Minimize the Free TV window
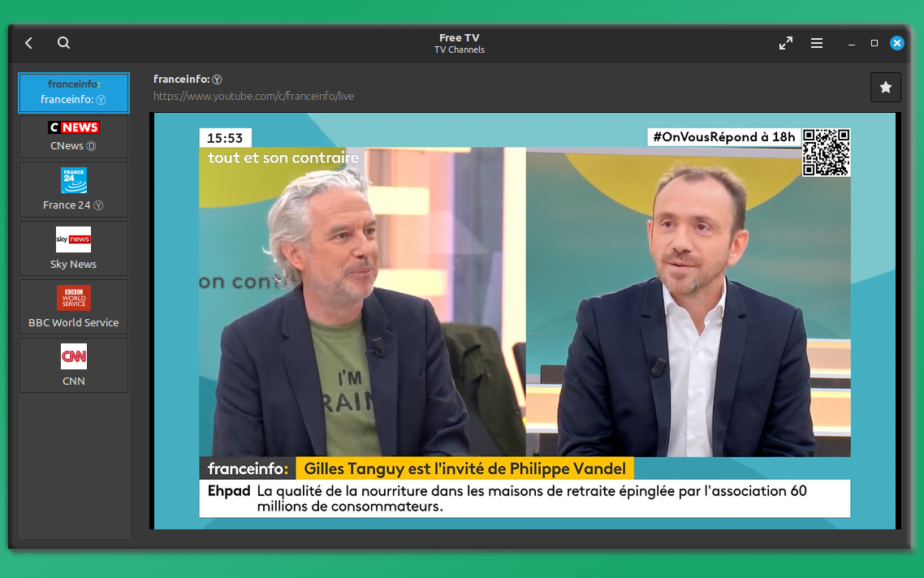Viewport: 924px width, 578px height. coord(851,43)
